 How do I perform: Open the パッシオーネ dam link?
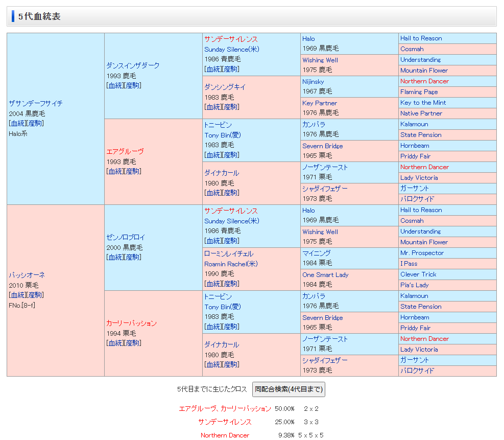coord(27,275)
